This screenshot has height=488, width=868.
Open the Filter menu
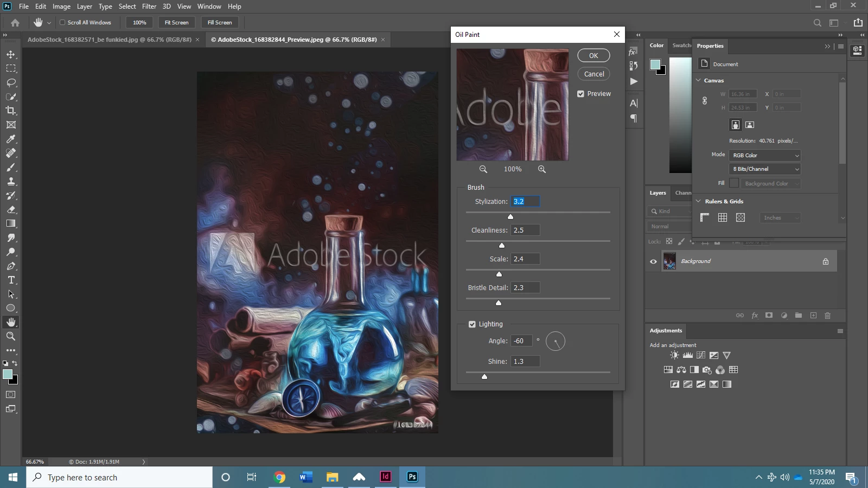point(149,7)
